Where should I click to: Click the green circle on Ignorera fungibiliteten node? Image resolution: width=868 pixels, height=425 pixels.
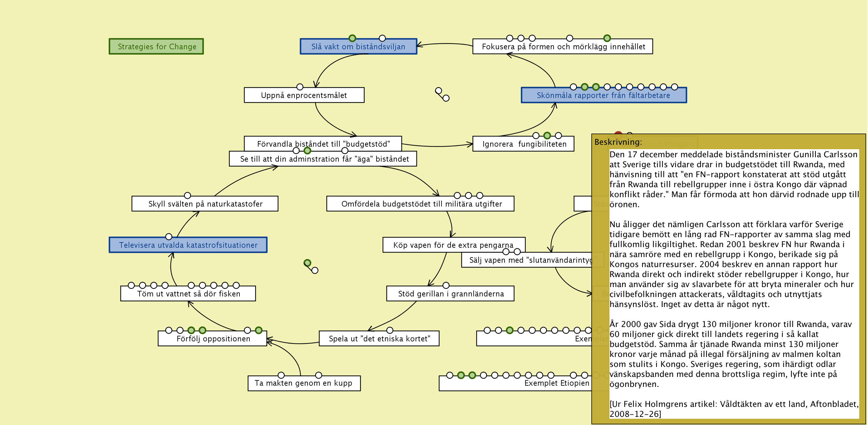(x=547, y=135)
